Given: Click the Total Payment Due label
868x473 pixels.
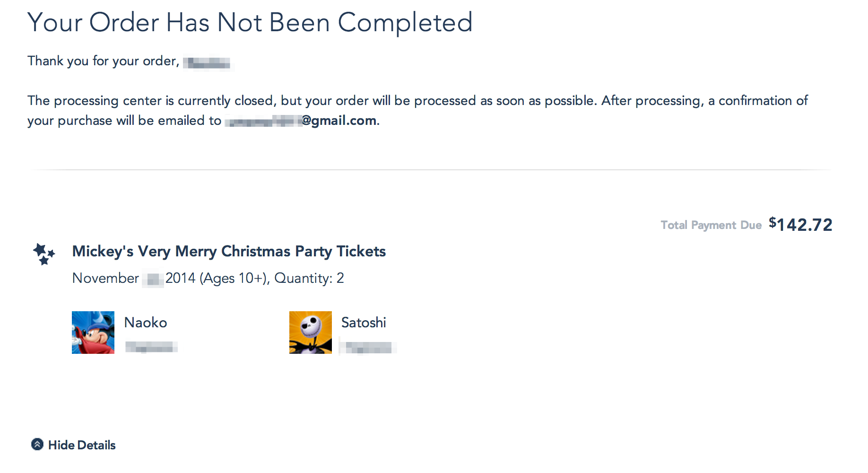Looking at the screenshot, I should click(x=711, y=225).
